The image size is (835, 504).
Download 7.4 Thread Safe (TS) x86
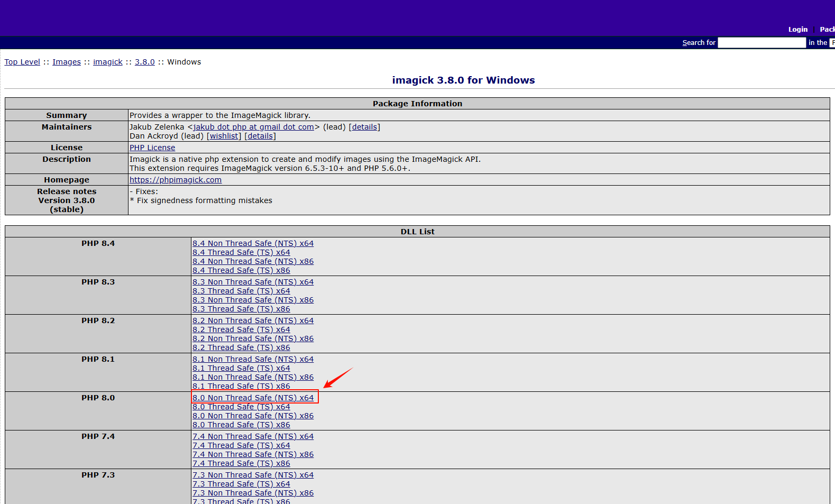point(241,463)
